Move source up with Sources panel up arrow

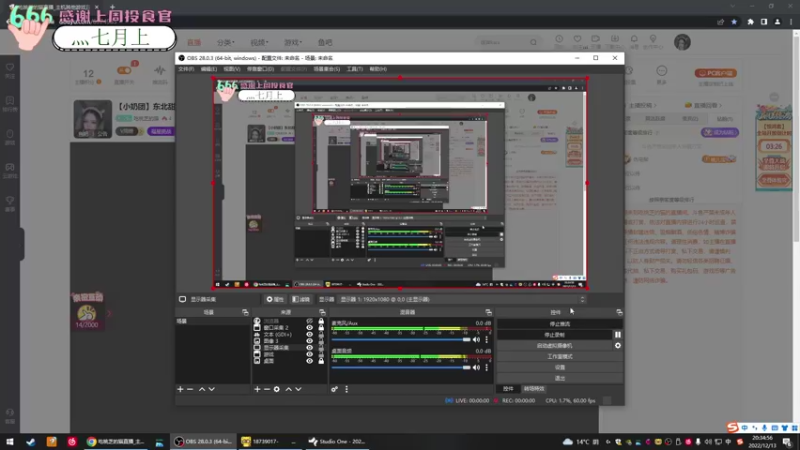289,389
